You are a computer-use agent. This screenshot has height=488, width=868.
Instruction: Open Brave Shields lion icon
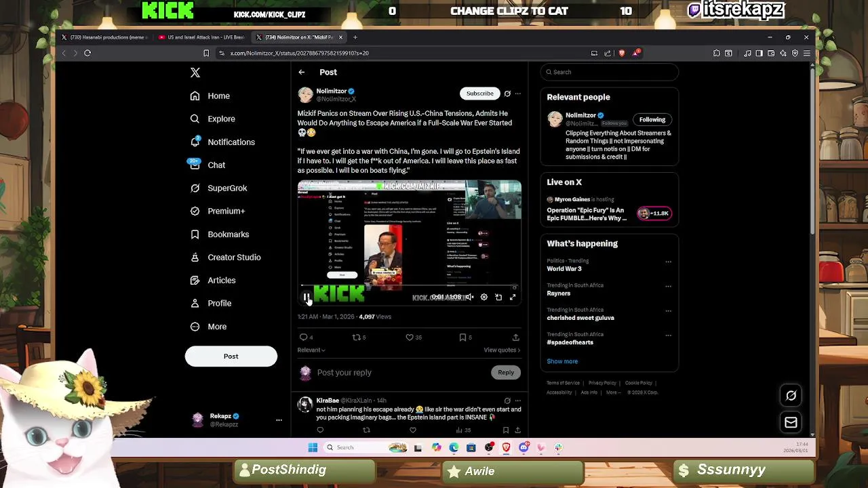click(x=622, y=53)
